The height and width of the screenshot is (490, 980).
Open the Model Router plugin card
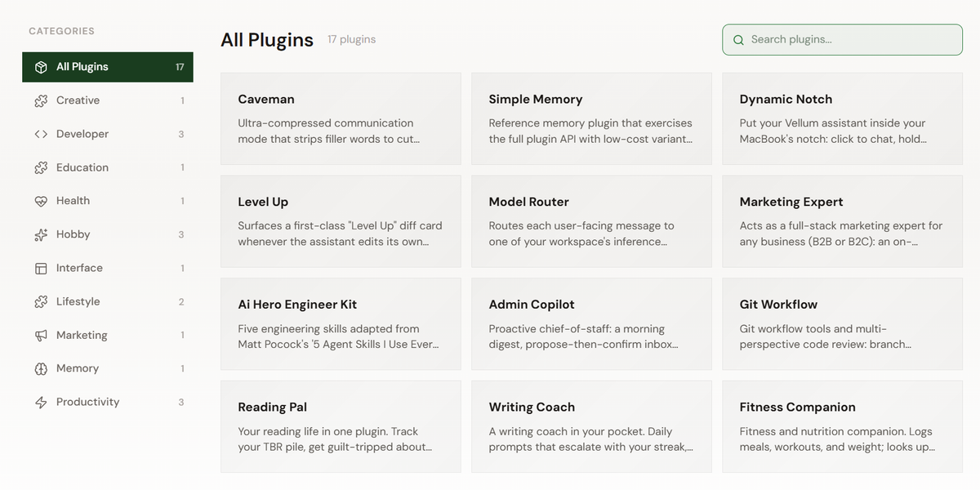click(591, 221)
